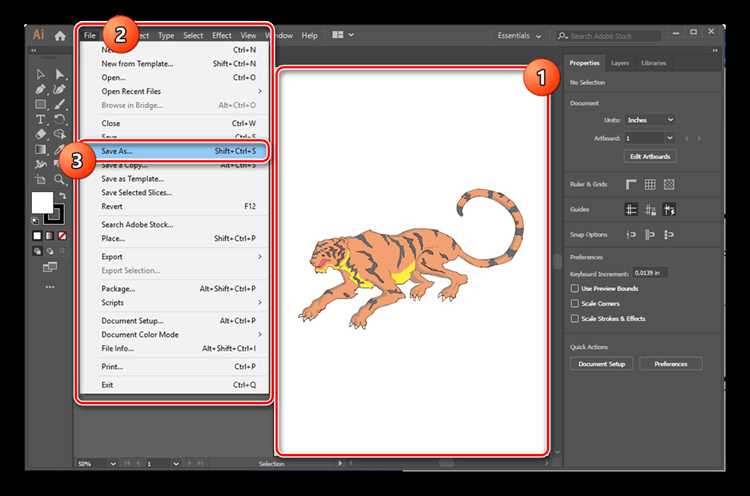This screenshot has height=496, width=750.
Task: Choose Place... in the File menu
Action: tap(174, 238)
